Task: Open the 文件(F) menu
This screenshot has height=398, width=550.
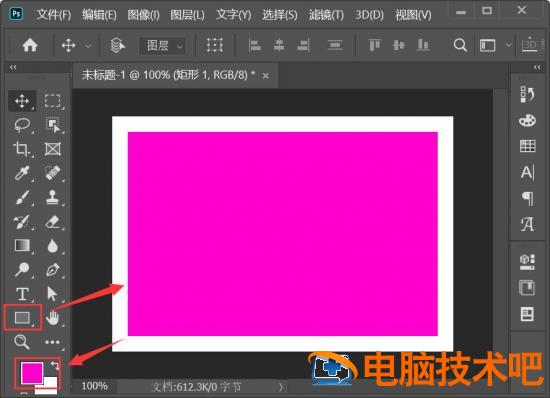Action: pyautogui.click(x=54, y=15)
